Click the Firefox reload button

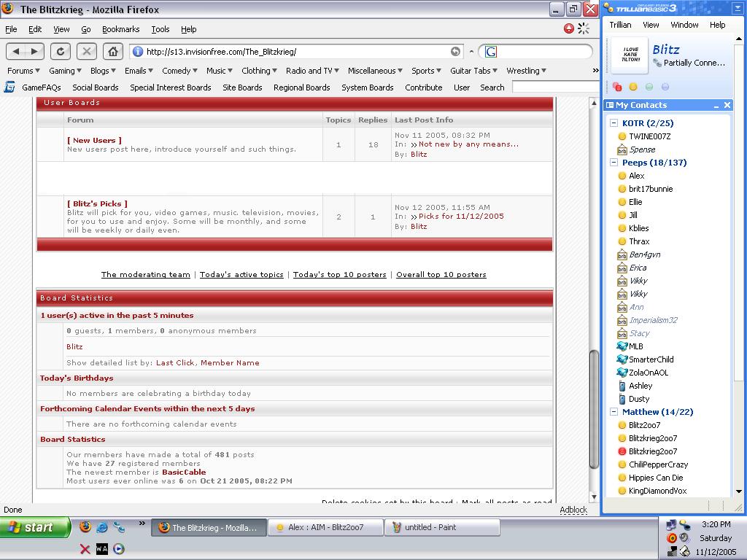click(61, 51)
